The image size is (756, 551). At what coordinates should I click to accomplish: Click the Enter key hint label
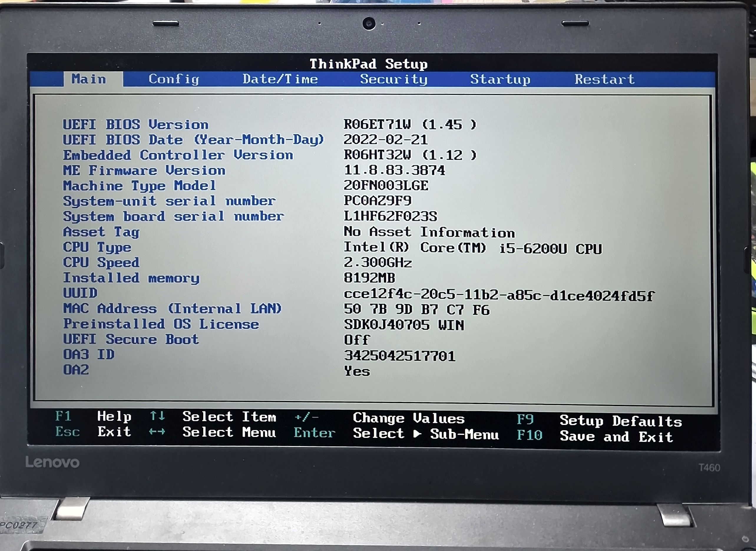point(314,433)
